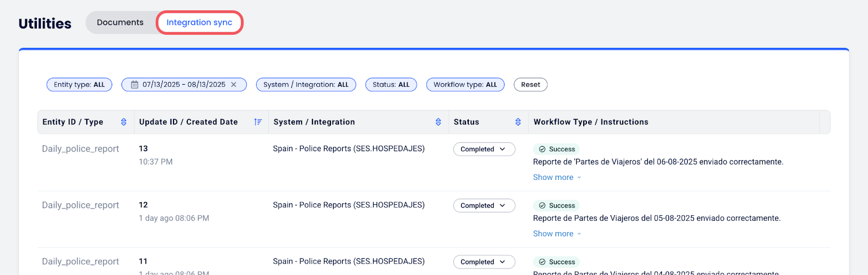Click Success check icon for update 12
Screen dimensions: 868x275
(x=542, y=206)
